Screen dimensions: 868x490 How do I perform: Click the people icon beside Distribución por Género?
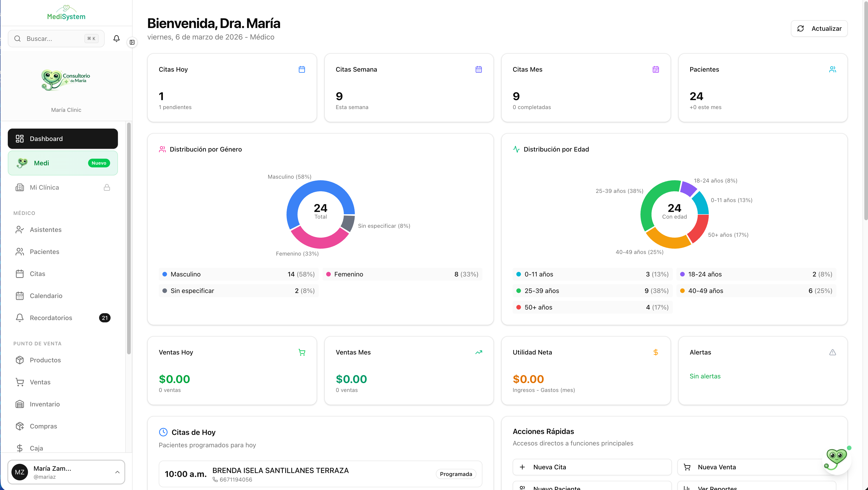(x=162, y=149)
